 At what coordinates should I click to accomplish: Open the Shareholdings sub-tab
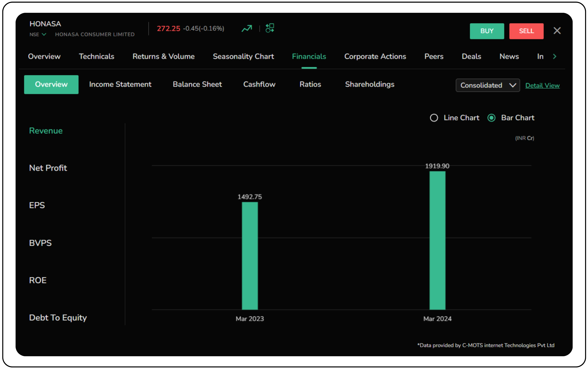(370, 84)
